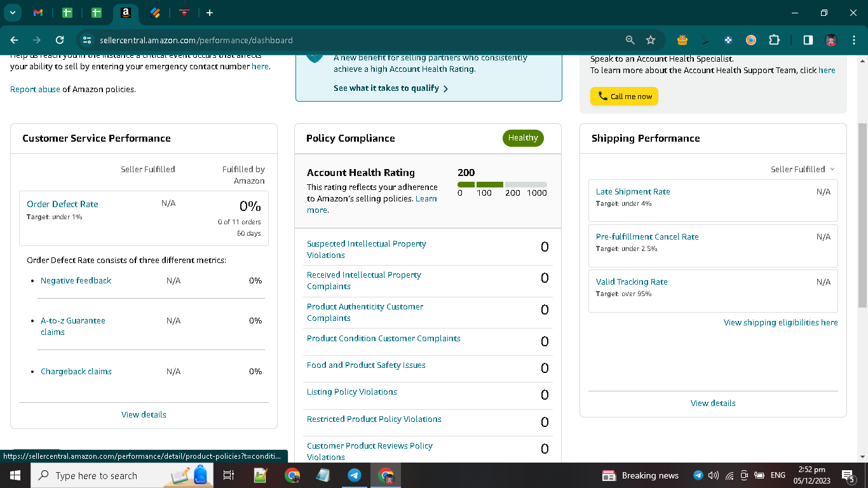The image size is (868, 488).
Task: Select the Account Health Rating value 200
Action: point(466,172)
